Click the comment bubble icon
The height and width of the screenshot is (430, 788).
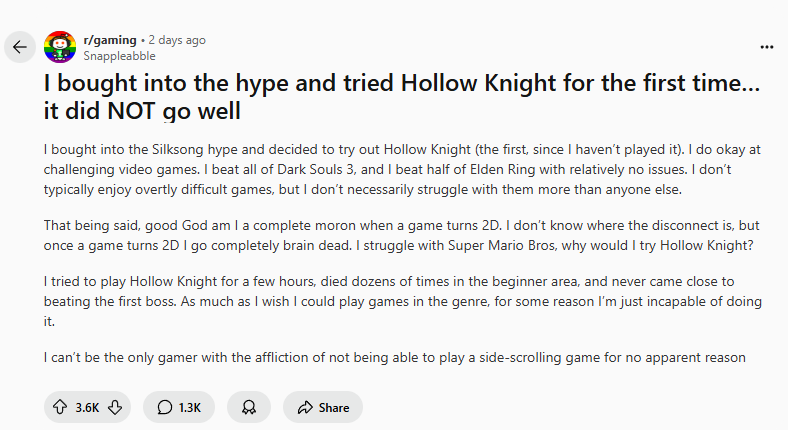coord(164,407)
